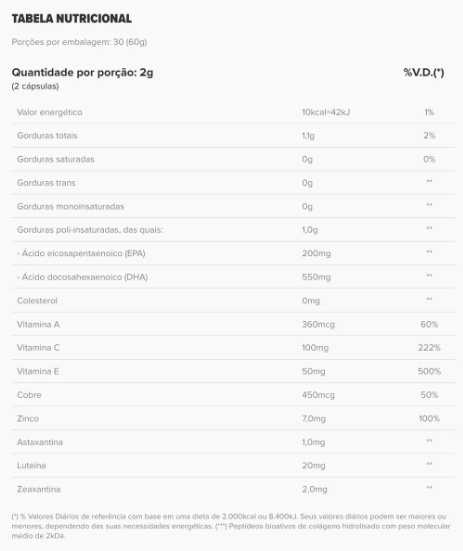
Task: Click the 550mg DHA value
Action: coord(316,277)
